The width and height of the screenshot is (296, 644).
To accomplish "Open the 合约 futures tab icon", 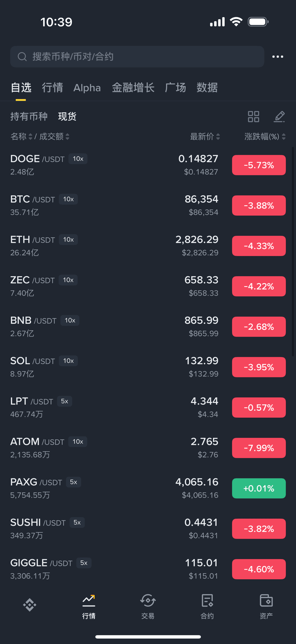I will tap(207, 601).
